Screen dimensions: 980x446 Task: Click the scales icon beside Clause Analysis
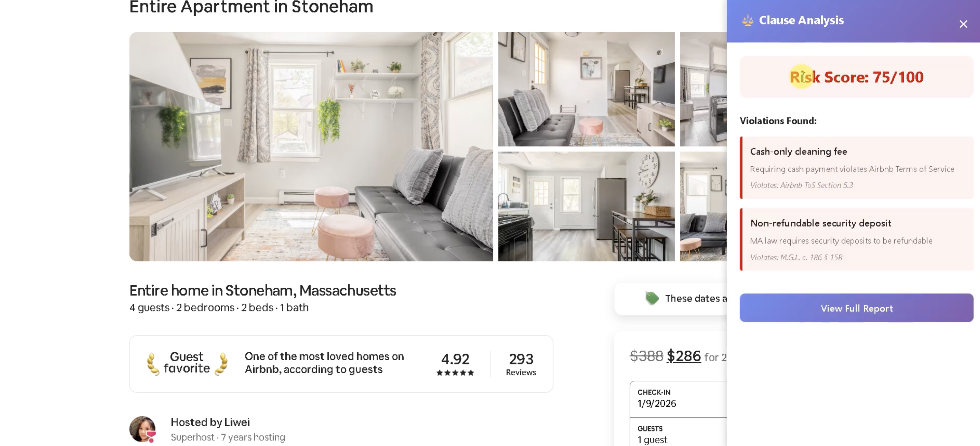click(x=747, y=20)
